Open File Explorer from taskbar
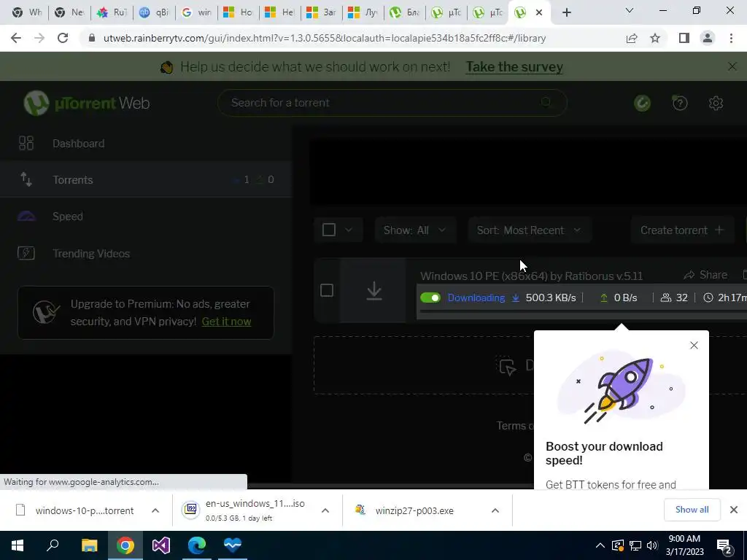Viewport: 747px width, 560px height. tap(89, 545)
